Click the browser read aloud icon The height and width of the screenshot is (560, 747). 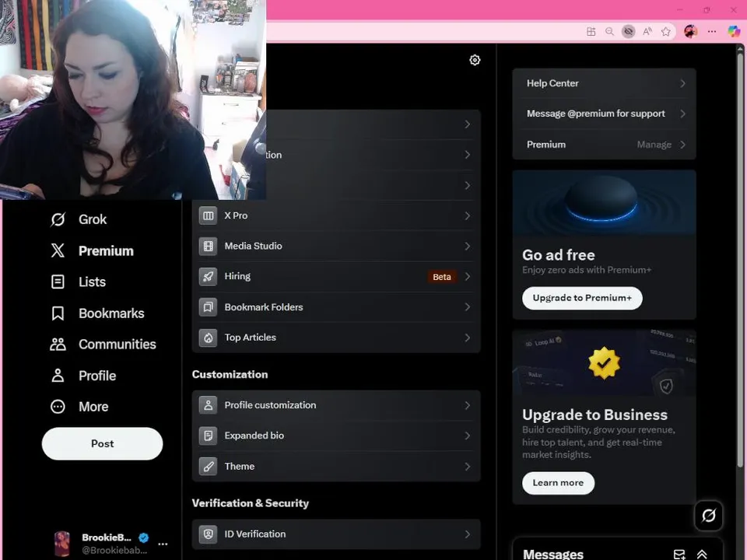(647, 32)
